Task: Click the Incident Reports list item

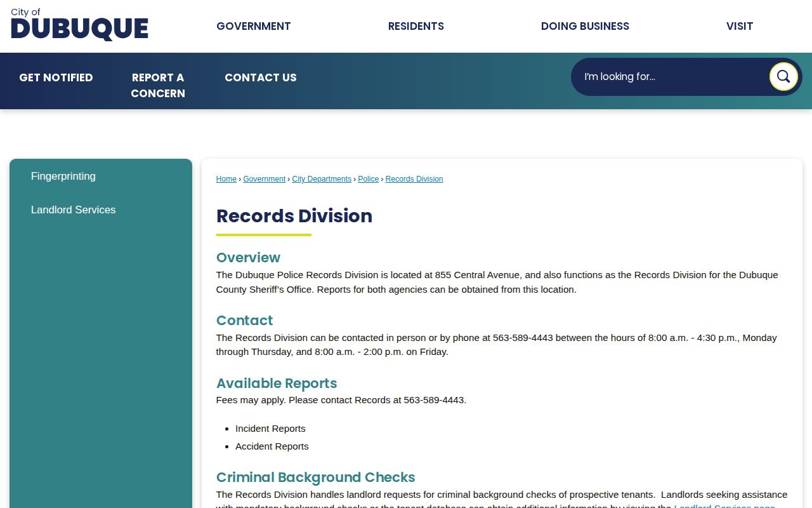Action: (x=270, y=429)
